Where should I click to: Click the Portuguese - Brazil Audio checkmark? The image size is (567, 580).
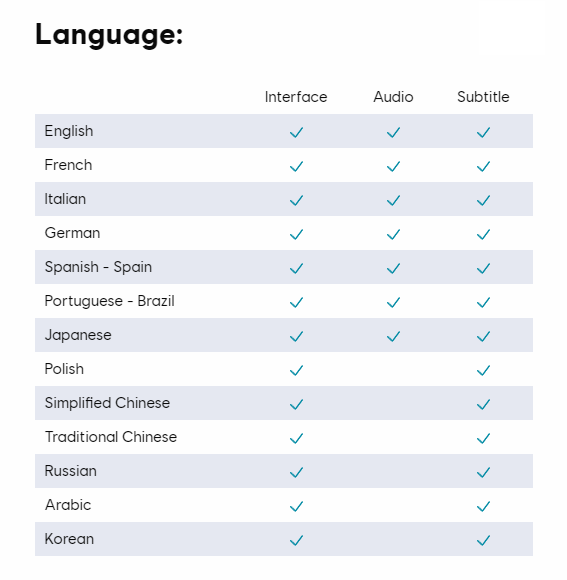pyautogui.click(x=393, y=303)
